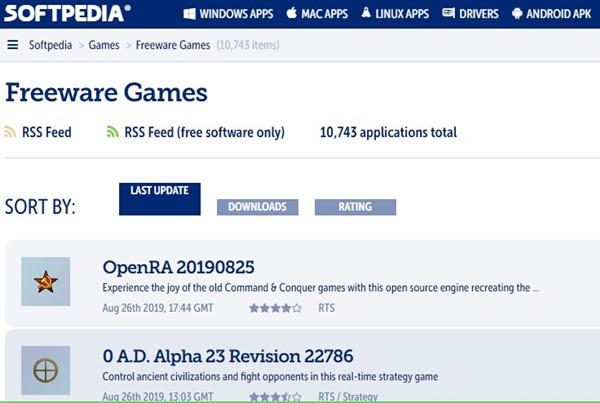
Task: Open 0 A.D. Alpha 23 Revision 22786 title
Action: [228, 356]
